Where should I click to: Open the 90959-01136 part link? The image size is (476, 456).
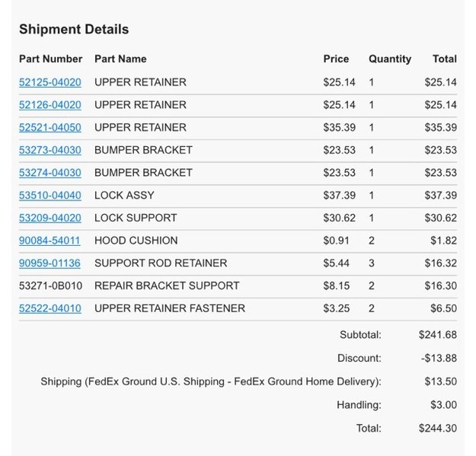point(50,263)
